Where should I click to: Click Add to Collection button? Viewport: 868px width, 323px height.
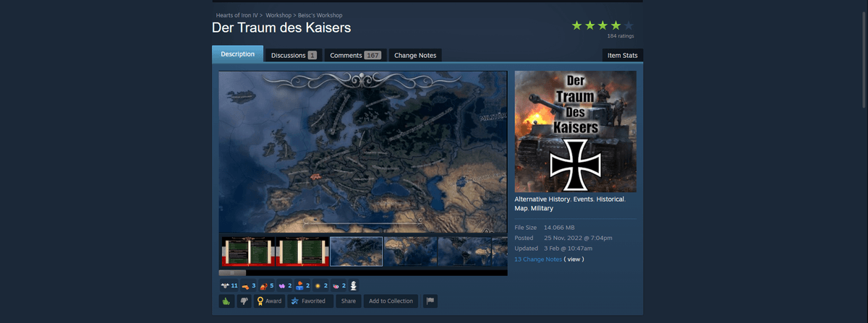391,301
